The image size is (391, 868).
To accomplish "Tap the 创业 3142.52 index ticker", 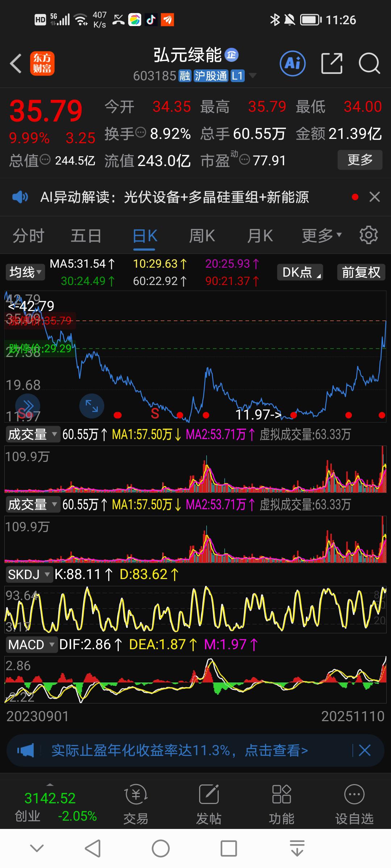I will [x=55, y=807].
